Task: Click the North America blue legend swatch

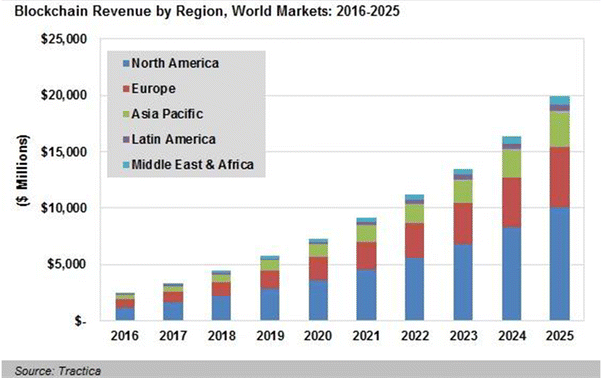Action: tap(126, 64)
